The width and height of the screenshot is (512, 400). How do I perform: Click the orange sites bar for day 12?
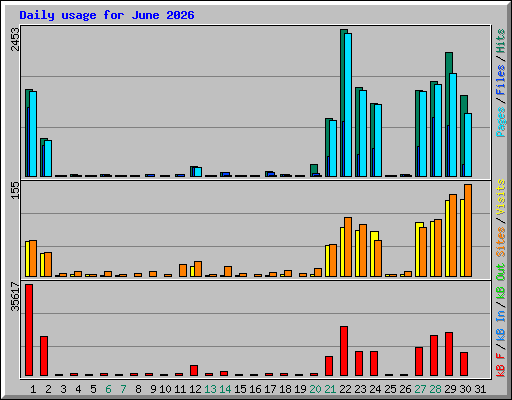point(198,269)
